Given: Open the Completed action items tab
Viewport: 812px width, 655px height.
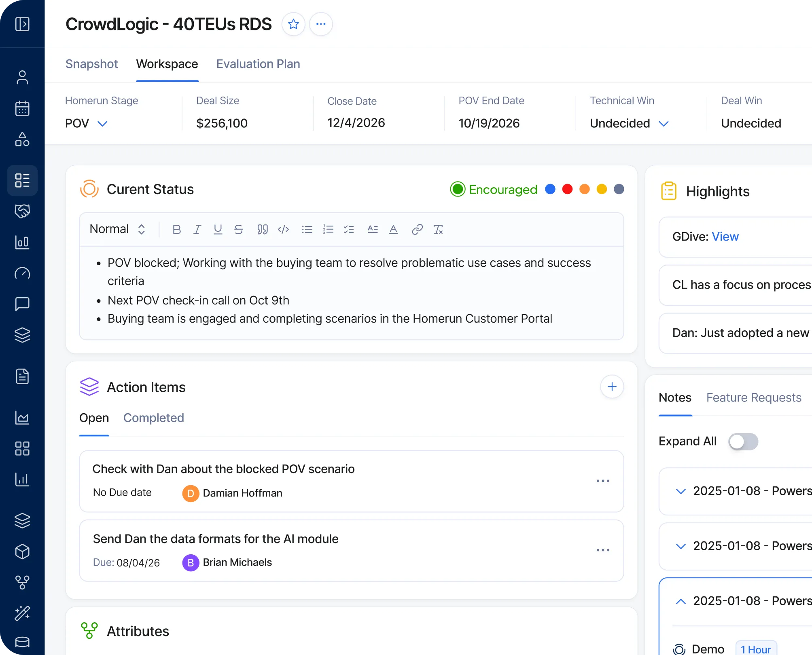Looking at the screenshot, I should pyautogui.click(x=153, y=418).
